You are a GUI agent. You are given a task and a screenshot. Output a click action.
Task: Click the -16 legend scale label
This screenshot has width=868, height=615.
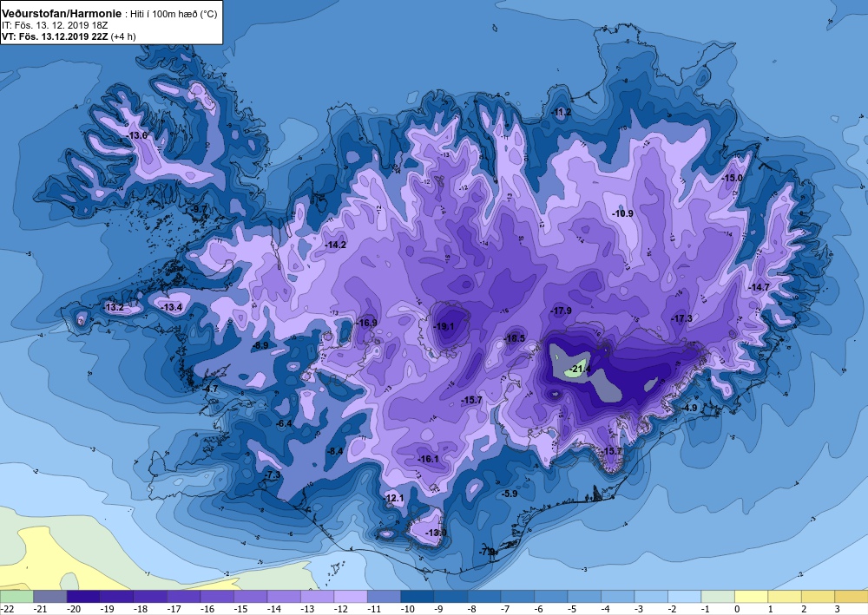coord(207,609)
